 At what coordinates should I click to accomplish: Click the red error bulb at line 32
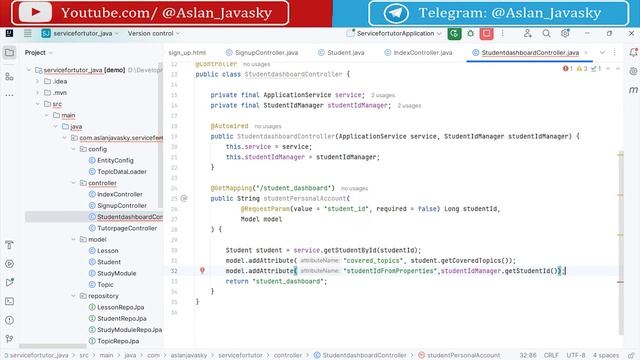point(202,270)
